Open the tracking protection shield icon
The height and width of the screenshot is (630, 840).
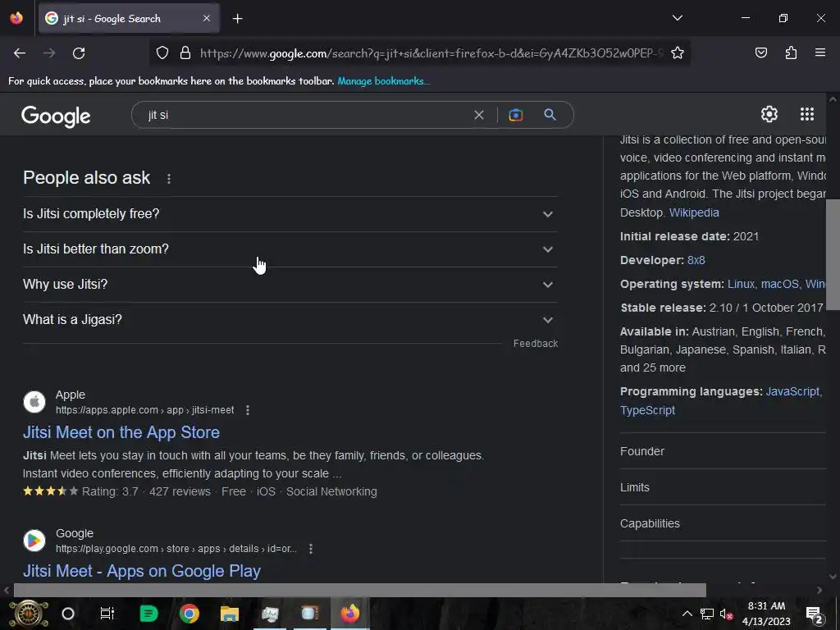(x=162, y=53)
